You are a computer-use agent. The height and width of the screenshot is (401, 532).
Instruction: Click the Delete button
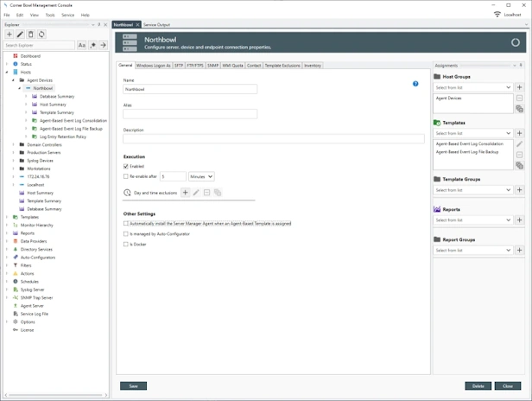point(478,386)
